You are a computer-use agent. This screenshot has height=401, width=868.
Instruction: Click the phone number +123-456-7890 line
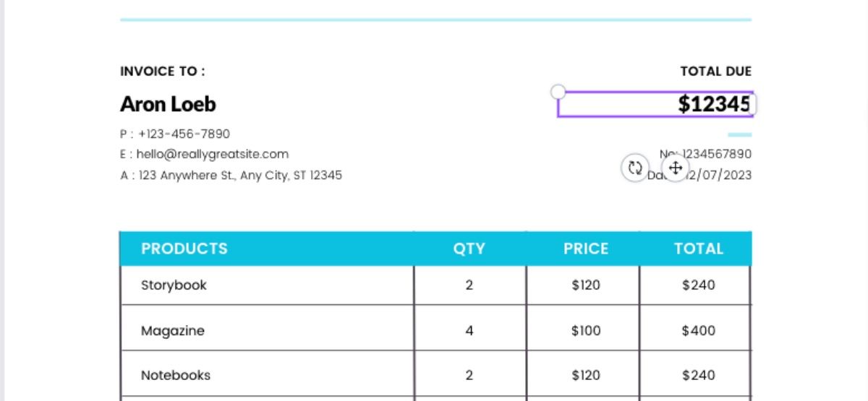click(x=175, y=134)
